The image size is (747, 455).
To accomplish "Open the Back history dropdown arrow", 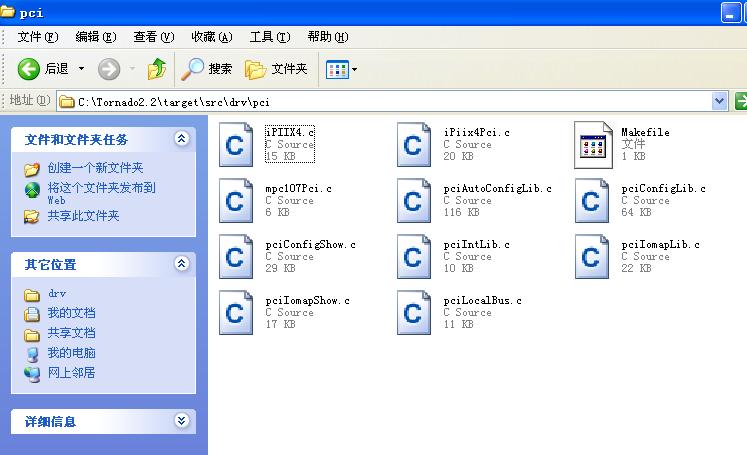I will coord(81,69).
